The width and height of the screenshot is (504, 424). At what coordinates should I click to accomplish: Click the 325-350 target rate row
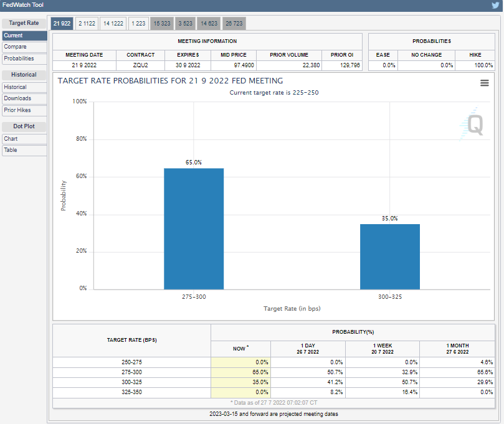pos(273,392)
